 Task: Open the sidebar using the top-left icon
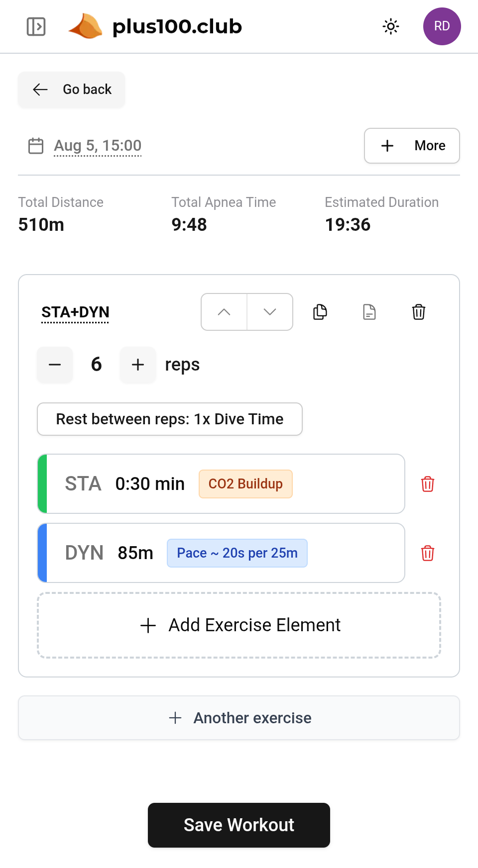point(35,27)
